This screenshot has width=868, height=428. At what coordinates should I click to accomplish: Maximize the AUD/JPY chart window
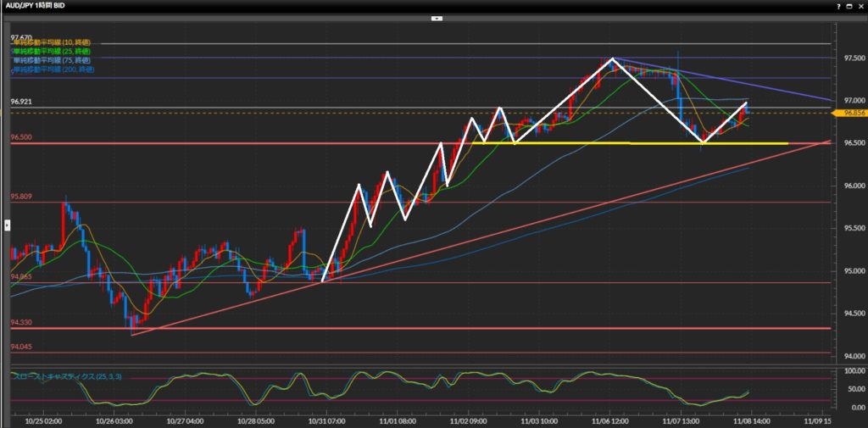pyautogui.click(x=847, y=5)
